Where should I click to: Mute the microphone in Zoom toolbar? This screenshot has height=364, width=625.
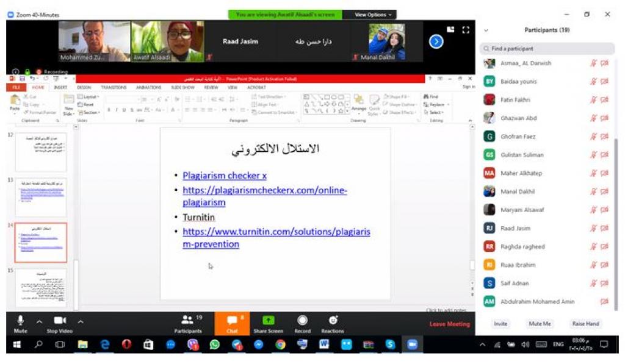20,323
